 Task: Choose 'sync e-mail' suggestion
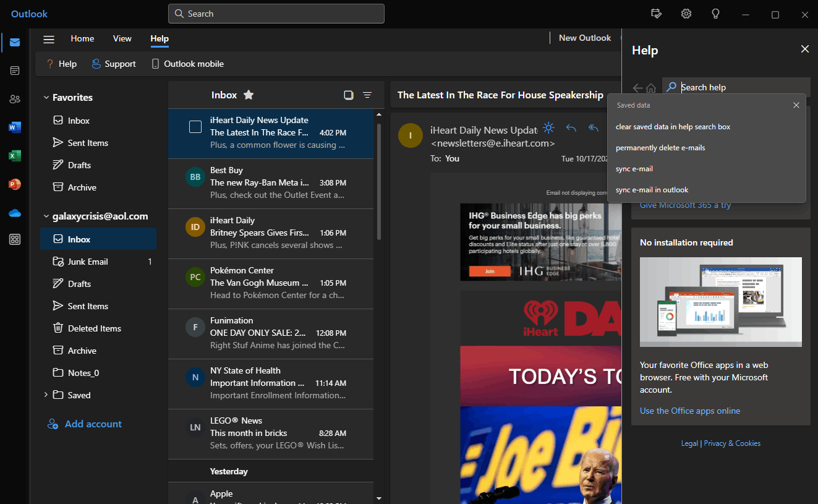click(x=707, y=169)
